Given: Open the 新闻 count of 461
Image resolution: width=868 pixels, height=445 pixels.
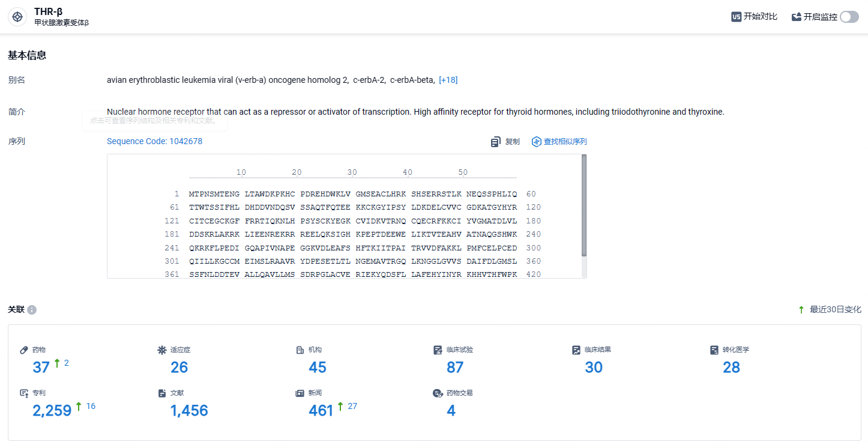Looking at the screenshot, I should click(321, 410).
